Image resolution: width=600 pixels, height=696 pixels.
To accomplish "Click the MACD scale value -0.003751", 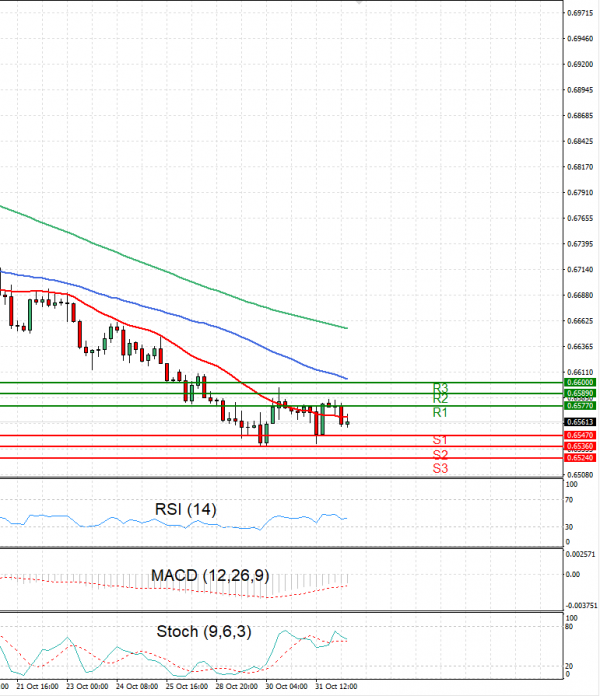I will (581, 605).
